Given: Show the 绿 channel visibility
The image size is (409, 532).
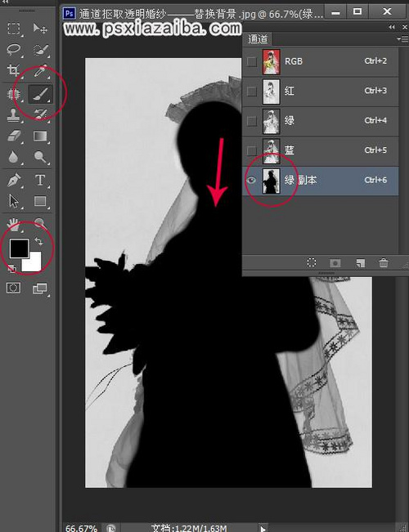Looking at the screenshot, I should pos(251,120).
